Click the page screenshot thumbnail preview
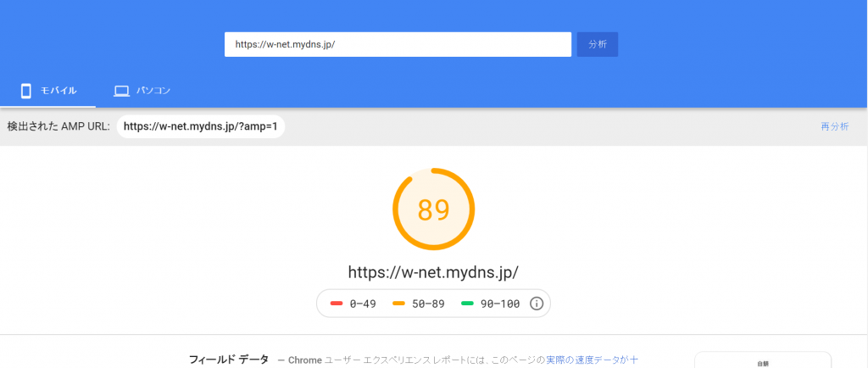Viewport: 868px width, 368px height. 762,361
